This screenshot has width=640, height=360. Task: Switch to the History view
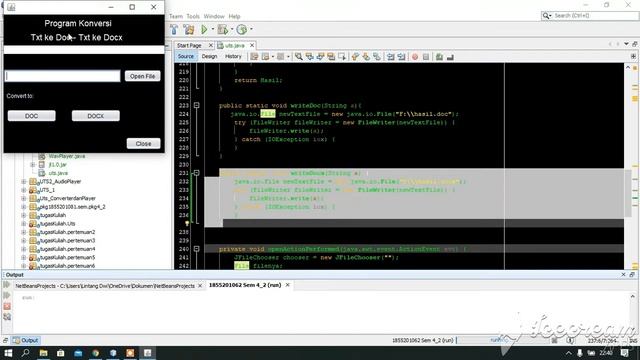[233, 56]
